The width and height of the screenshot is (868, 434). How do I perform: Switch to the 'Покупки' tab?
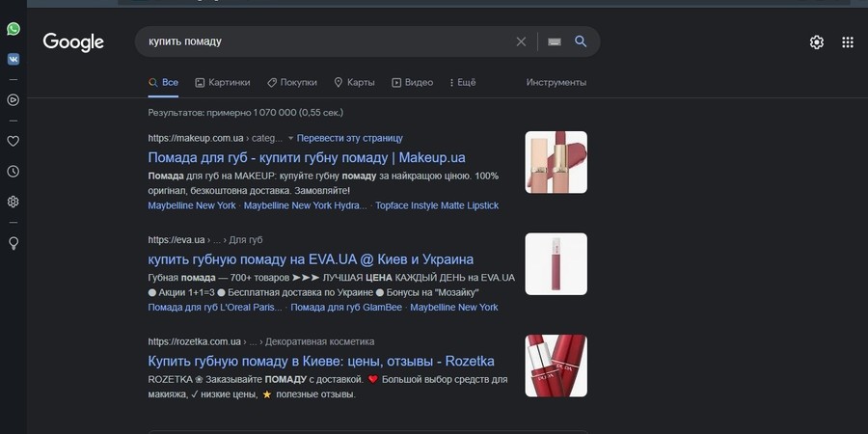click(291, 83)
